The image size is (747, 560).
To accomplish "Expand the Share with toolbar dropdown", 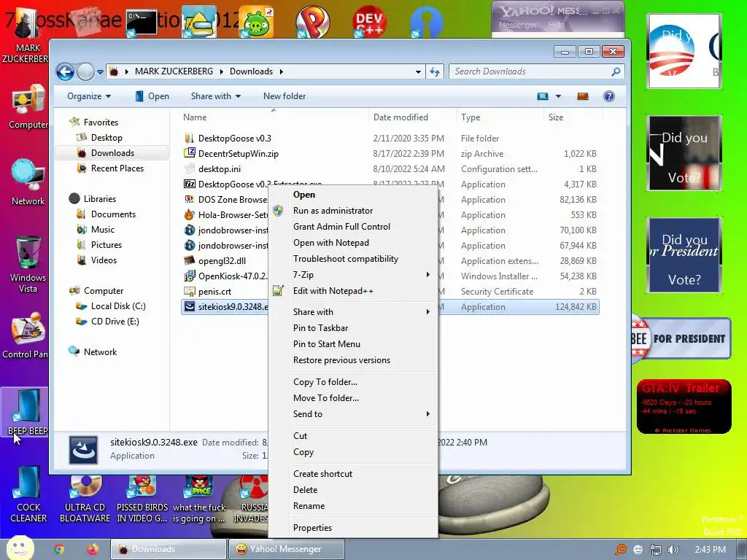I will 216,96.
